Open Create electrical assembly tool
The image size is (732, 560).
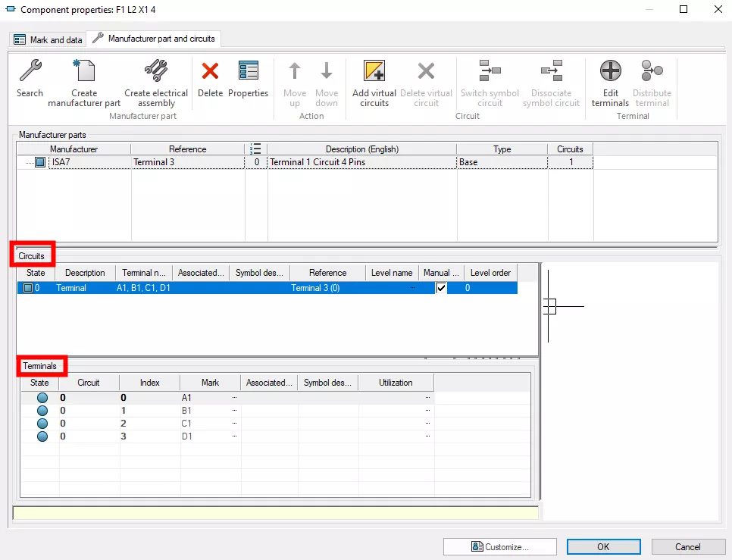(155, 72)
